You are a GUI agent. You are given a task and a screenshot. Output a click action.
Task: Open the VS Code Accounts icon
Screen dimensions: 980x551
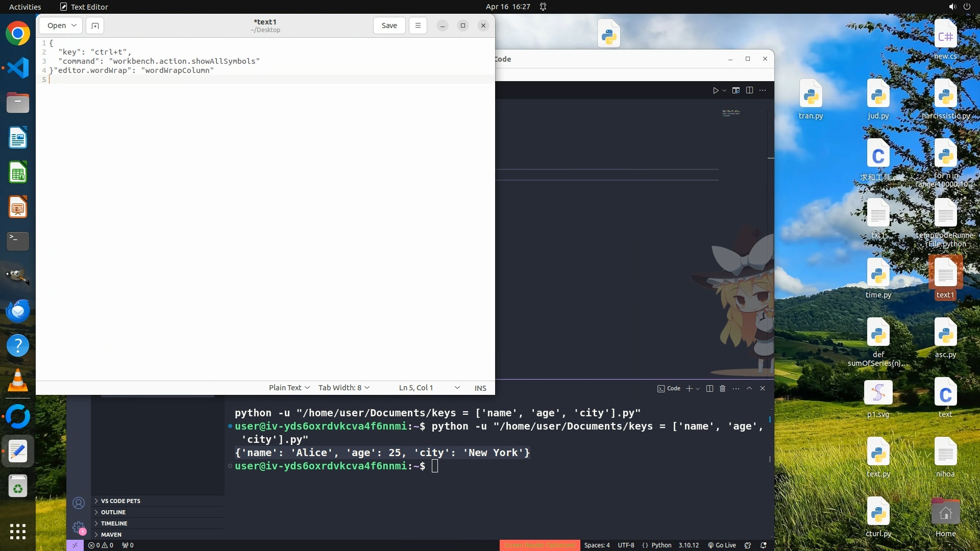79,503
